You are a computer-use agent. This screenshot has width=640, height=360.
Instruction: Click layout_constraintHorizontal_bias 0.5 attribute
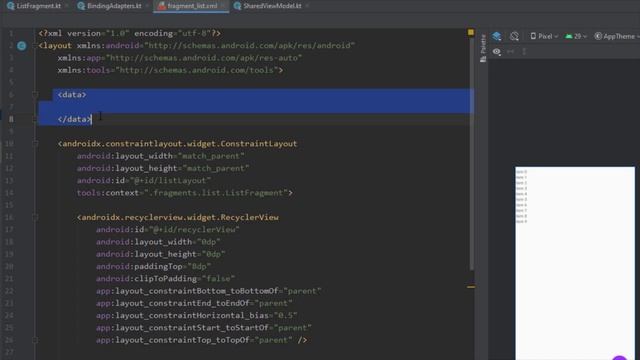pyautogui.click(x=197, y=316)
